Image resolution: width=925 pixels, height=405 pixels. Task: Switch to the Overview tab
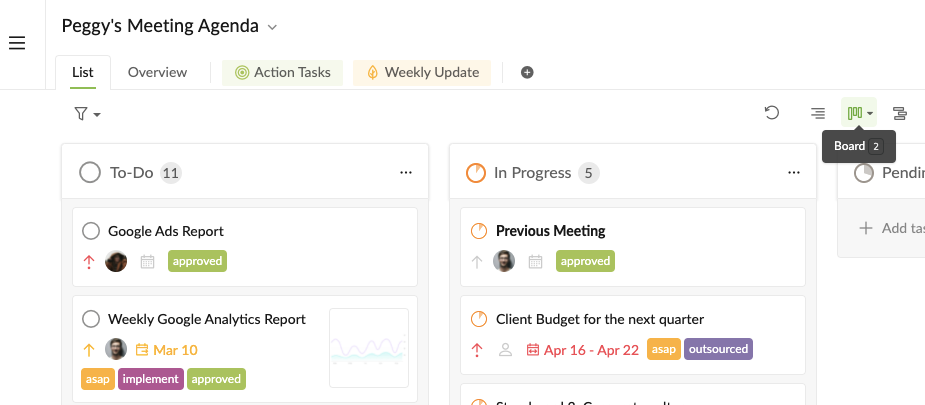coord(157,73)
